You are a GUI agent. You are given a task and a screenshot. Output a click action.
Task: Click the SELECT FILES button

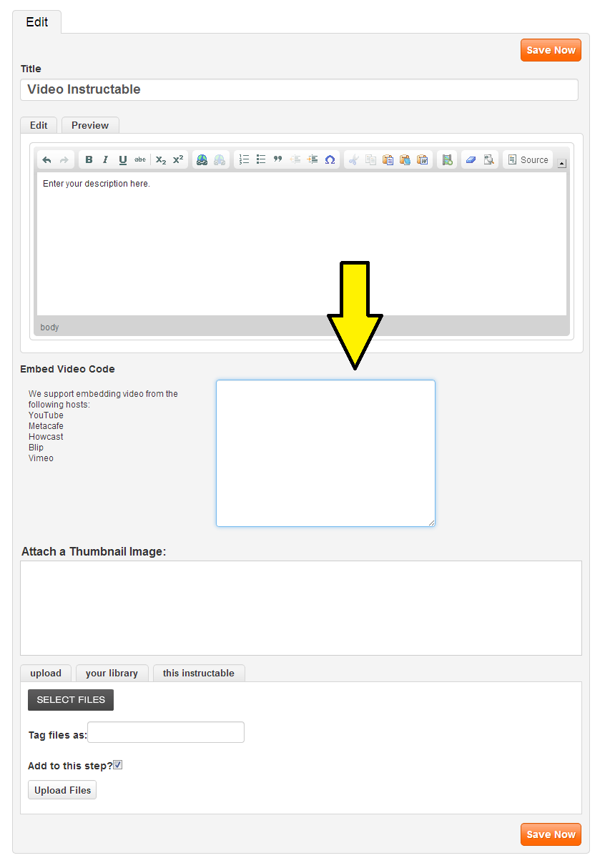pos(71,700)
